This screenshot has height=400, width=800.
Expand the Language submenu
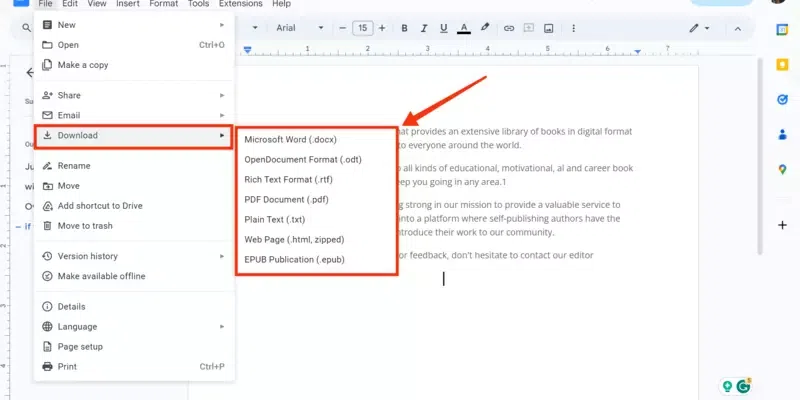(134, 327)
